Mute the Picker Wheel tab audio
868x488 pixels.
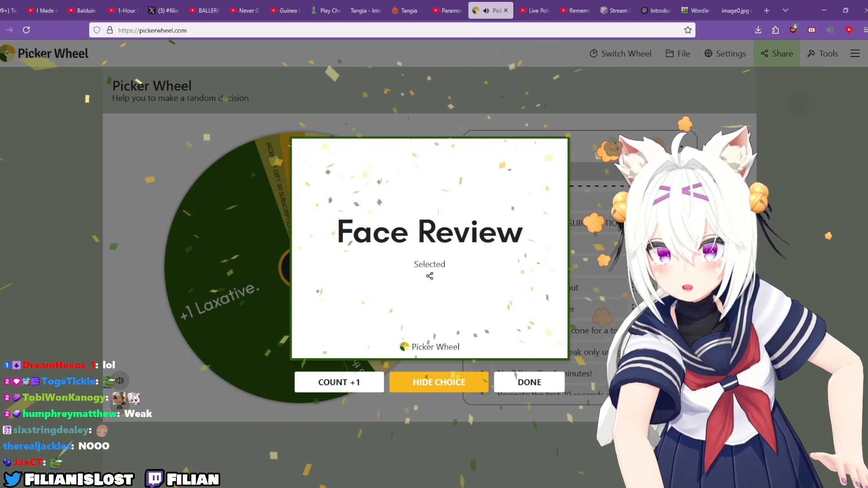point(486,10)
